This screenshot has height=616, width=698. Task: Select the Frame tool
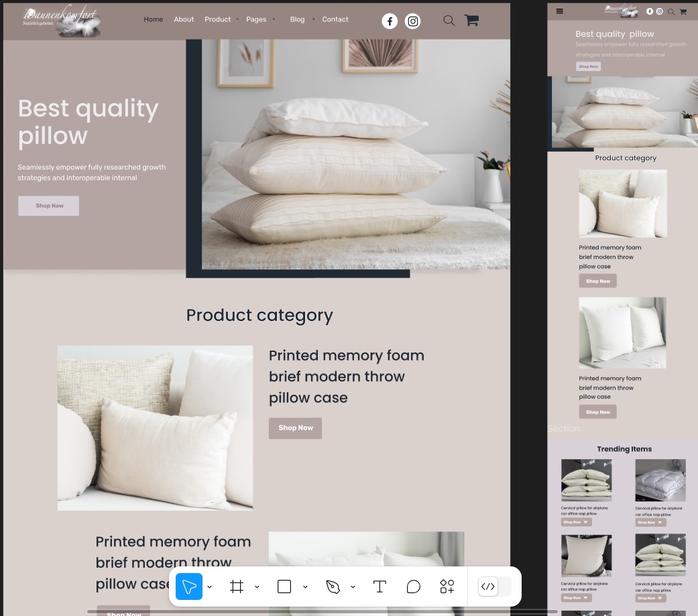[x=236, y=587]
